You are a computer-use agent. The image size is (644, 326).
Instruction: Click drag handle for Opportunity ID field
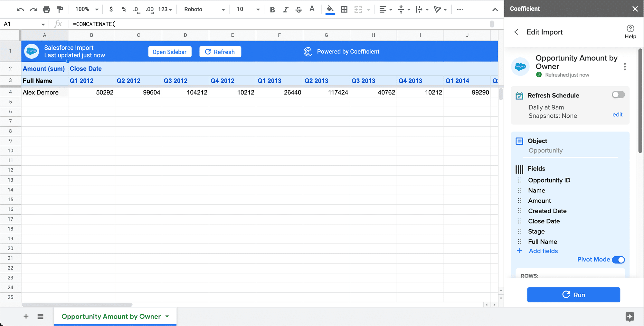pos(519,180)
